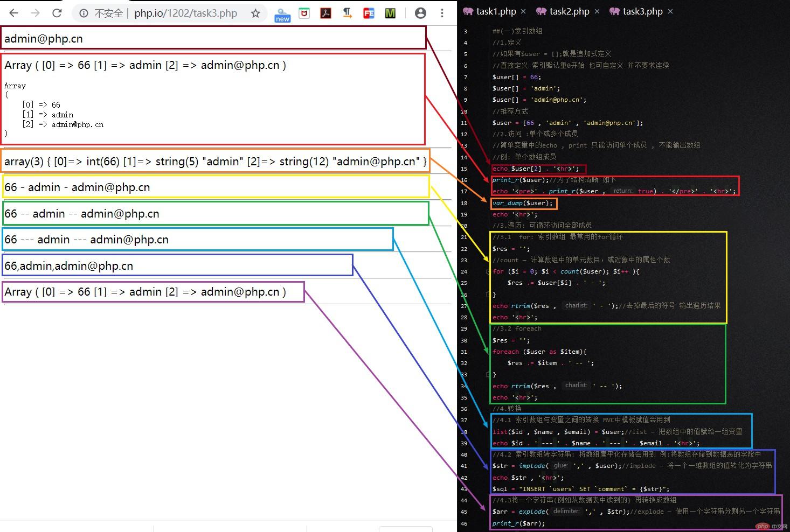Click the 'foreach ($user as $item){' line
Screen dimensions: 790x532
coord(539,352)
